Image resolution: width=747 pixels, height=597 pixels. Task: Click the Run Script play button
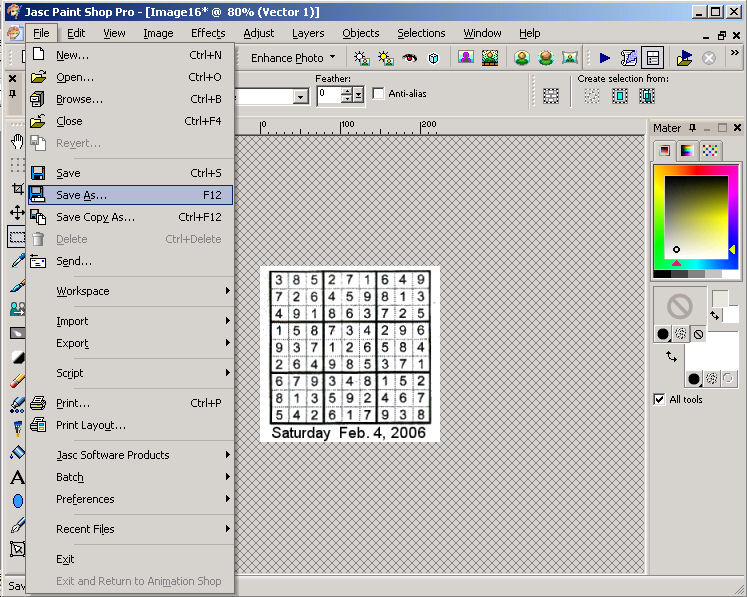tap(604, 58)
